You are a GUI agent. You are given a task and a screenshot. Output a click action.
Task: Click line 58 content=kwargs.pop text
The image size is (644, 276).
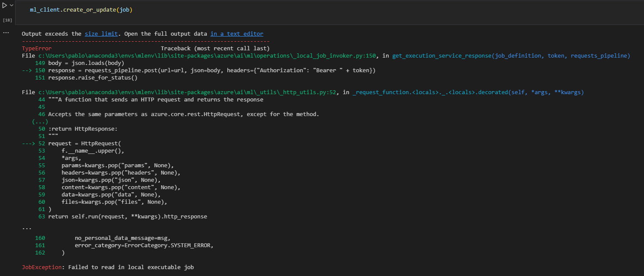pos(121,187)
